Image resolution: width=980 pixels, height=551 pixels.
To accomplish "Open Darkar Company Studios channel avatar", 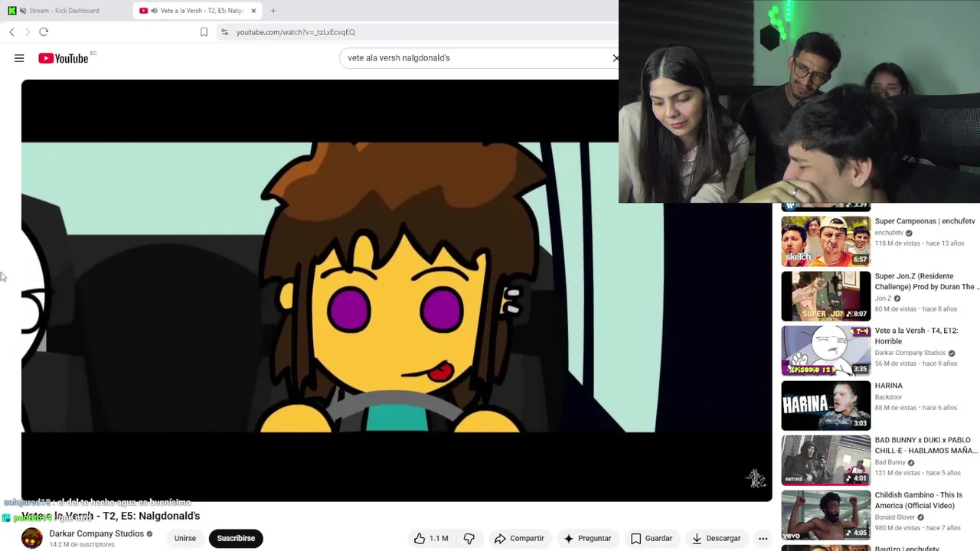I will click(32, 539).
